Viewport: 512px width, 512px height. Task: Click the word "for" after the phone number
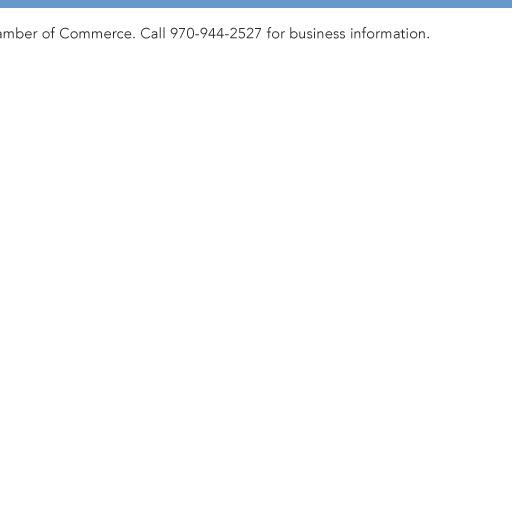tap(276, 34)
